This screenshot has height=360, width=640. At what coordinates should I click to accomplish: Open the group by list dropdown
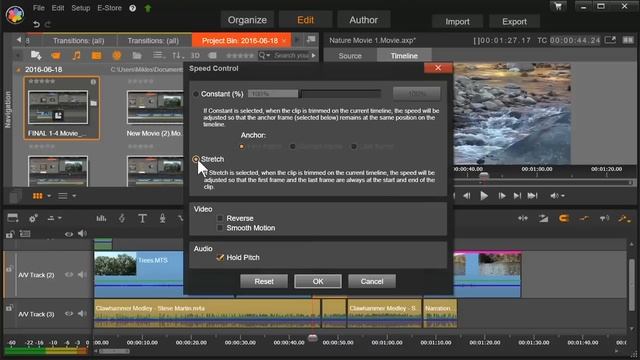pos(159,56)
